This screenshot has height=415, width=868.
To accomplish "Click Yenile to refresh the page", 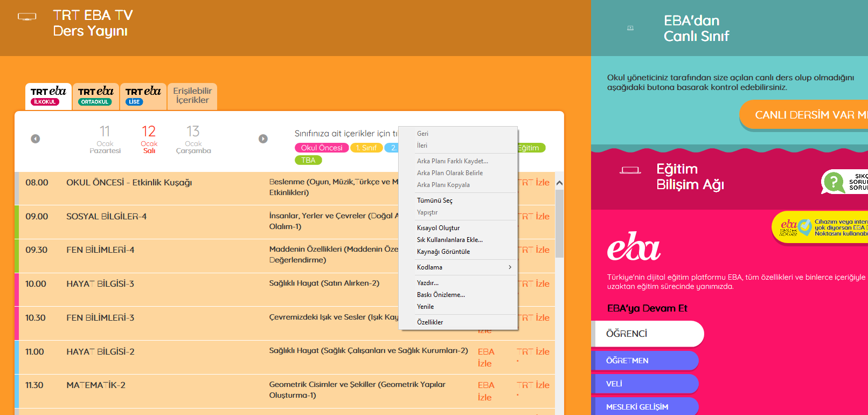I will (x=458, y=307).
